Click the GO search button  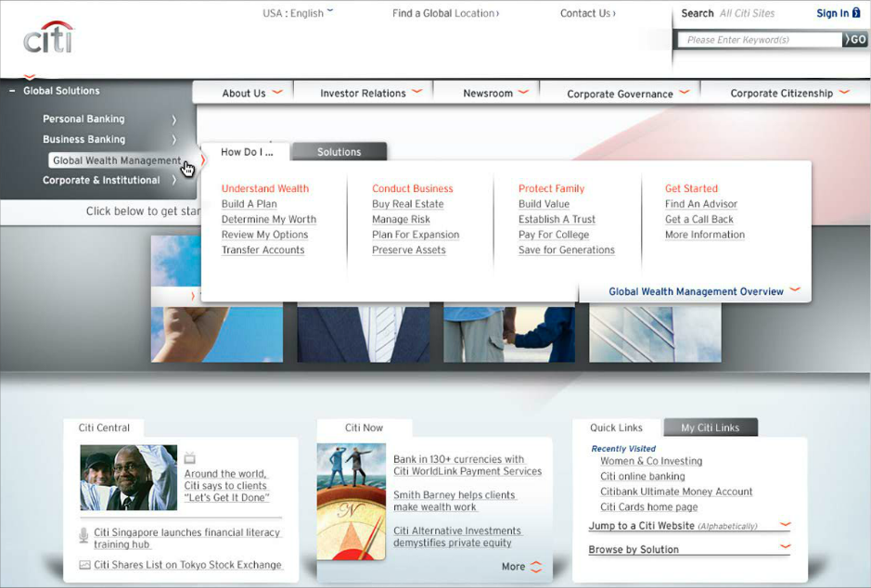coord(855,40)
